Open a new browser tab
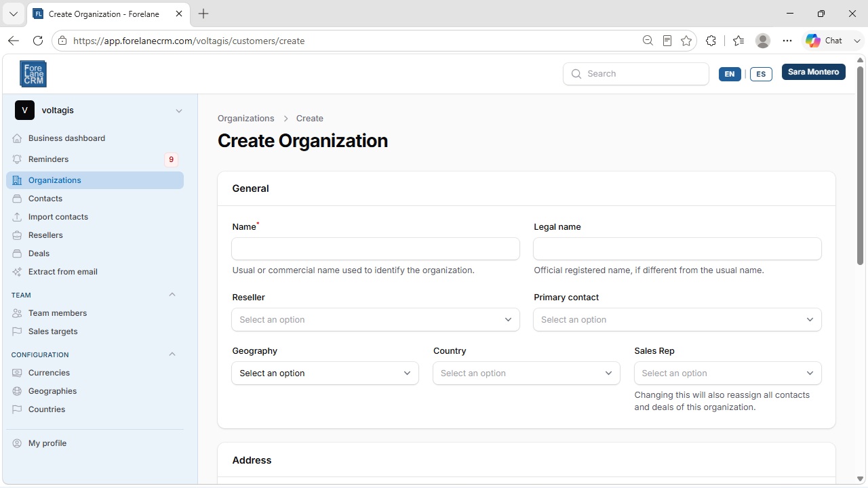Viewport: 868px width, 488px height. point(203,14)
